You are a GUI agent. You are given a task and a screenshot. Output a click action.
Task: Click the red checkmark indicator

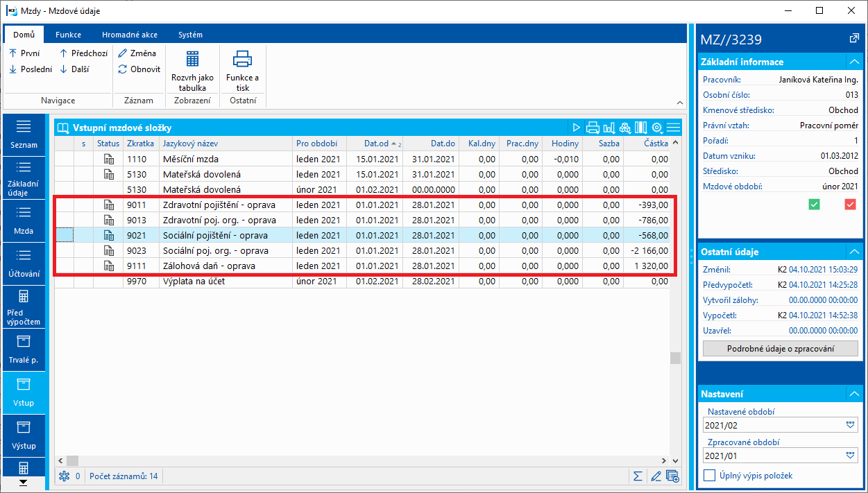pos(850,204)
